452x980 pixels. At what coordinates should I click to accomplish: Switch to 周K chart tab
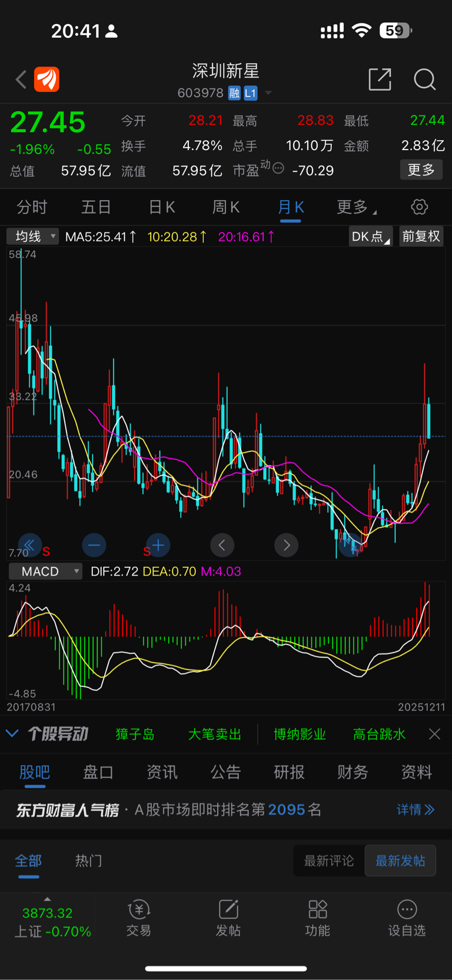[x=226, y=207]
